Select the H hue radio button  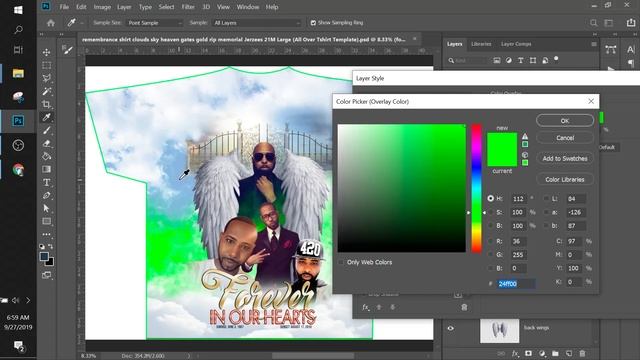[x=491, y=198]
